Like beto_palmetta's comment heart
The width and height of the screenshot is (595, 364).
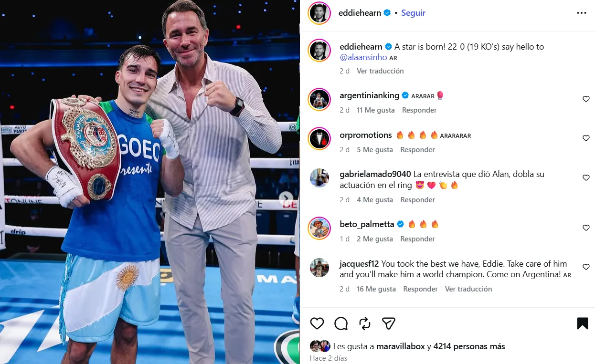[586, 228]
